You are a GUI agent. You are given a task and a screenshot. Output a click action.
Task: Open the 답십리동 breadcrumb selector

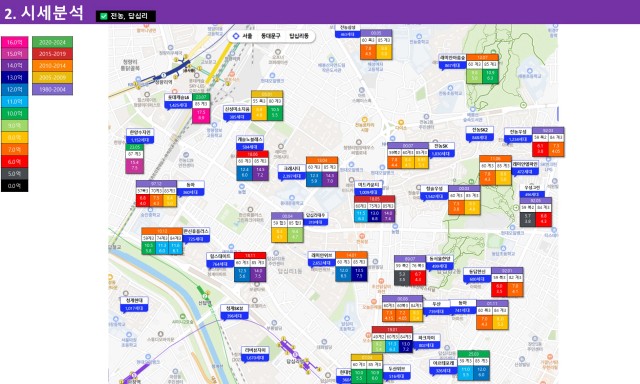pos(299,36)
